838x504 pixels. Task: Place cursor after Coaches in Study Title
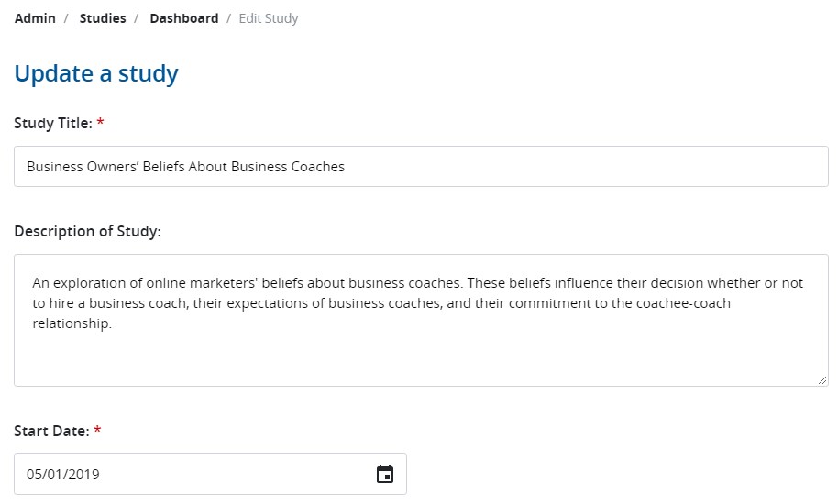click(346, 167)
